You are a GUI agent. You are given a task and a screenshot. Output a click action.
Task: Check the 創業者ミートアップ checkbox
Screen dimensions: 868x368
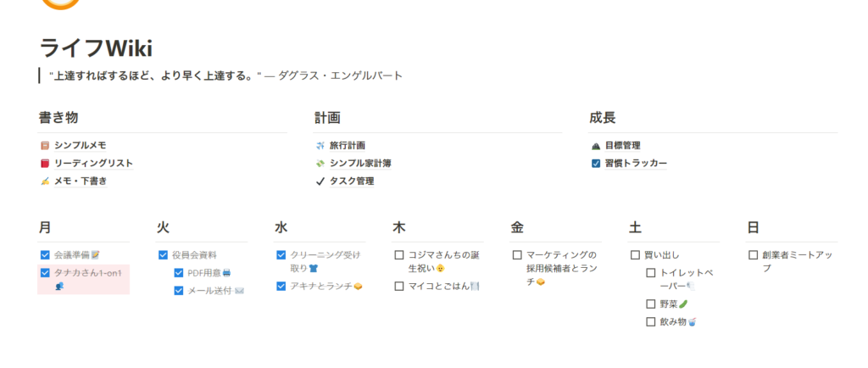point(754,255)
